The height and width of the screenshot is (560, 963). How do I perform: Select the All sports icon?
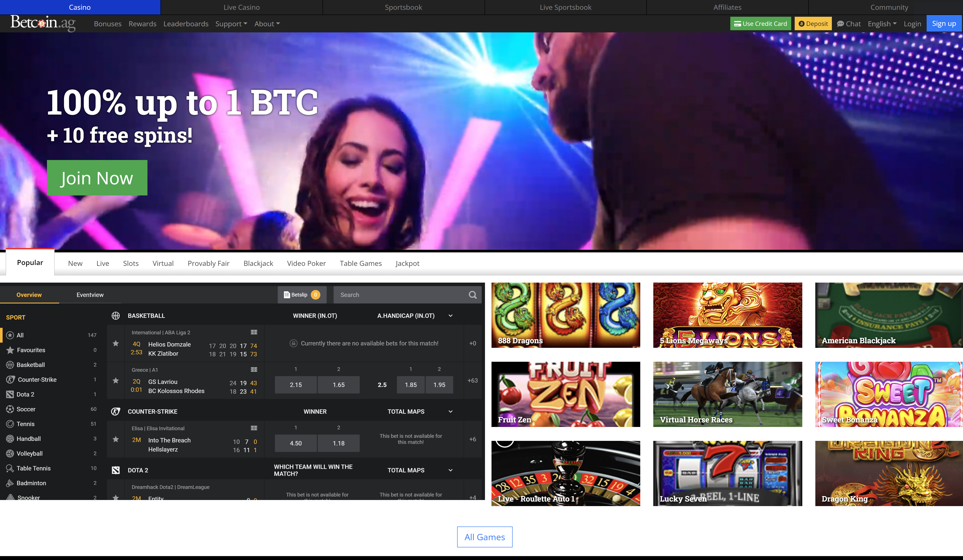point(10,335)
